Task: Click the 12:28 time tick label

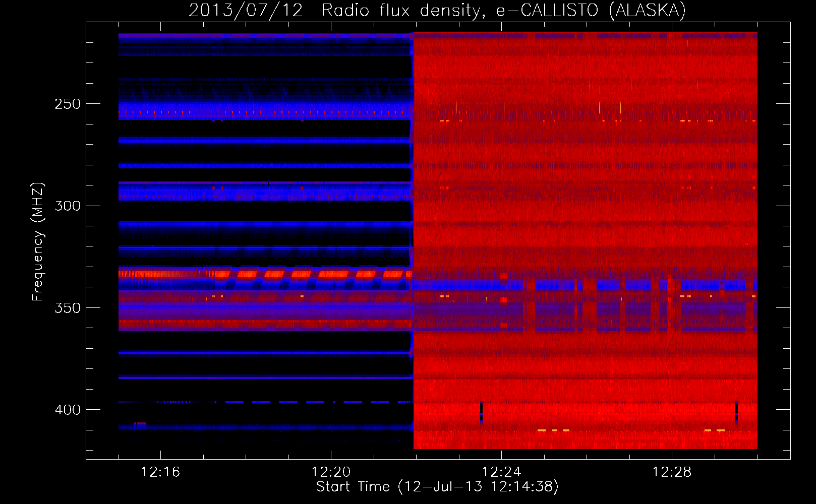Action: [672, 472]
